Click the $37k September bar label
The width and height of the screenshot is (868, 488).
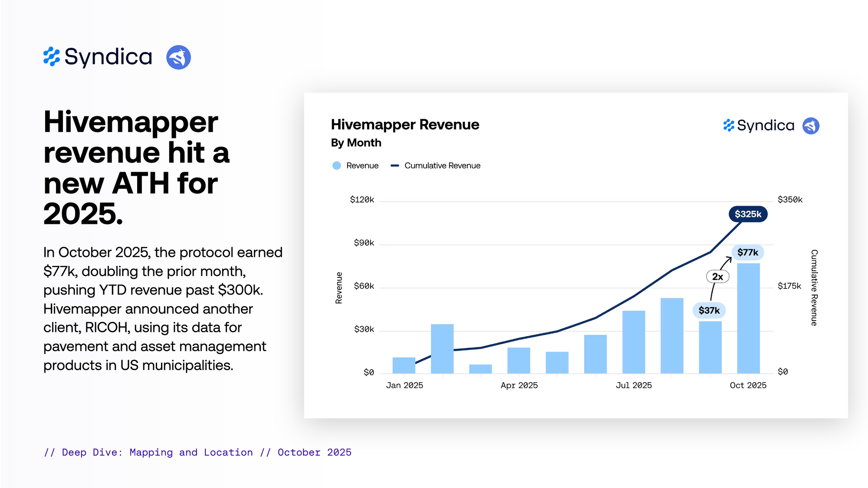709,311
